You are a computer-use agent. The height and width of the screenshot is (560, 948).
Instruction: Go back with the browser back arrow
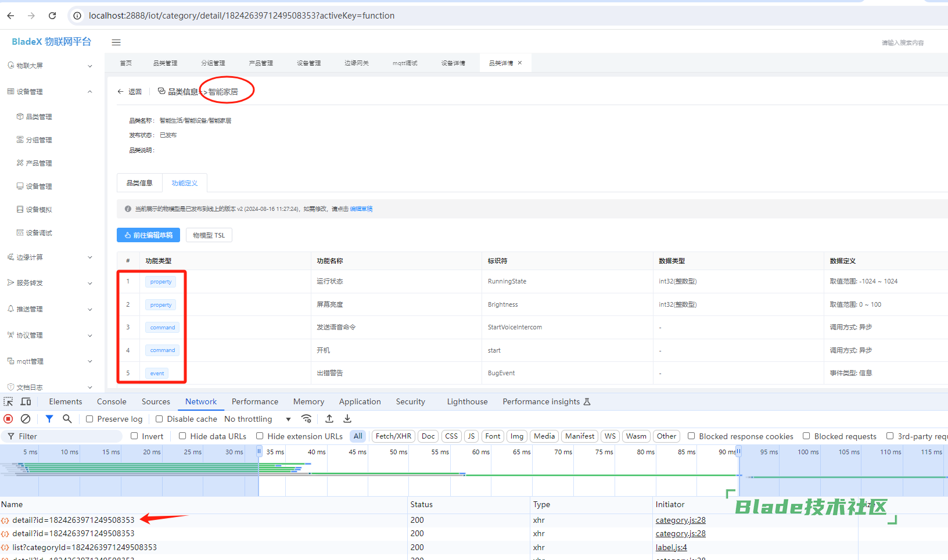tap(10, 16)
